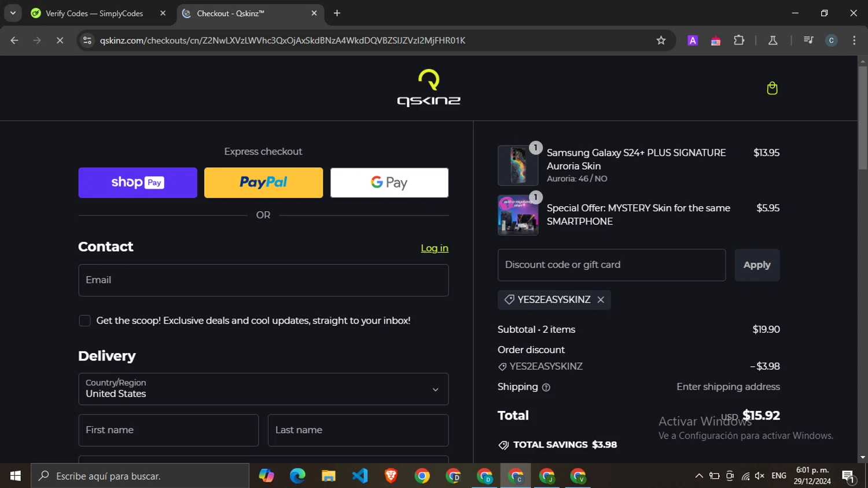Open Brave browser from the taskbar

point(391,476)
